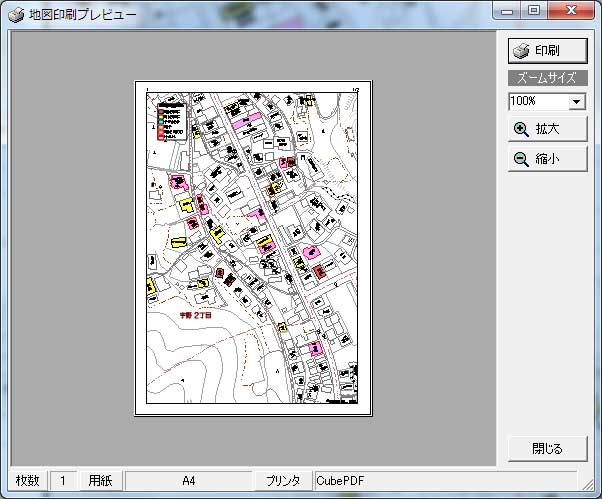Close the window with the red X
This screenshot has height=499, width=602.
[x=572, y=12]
